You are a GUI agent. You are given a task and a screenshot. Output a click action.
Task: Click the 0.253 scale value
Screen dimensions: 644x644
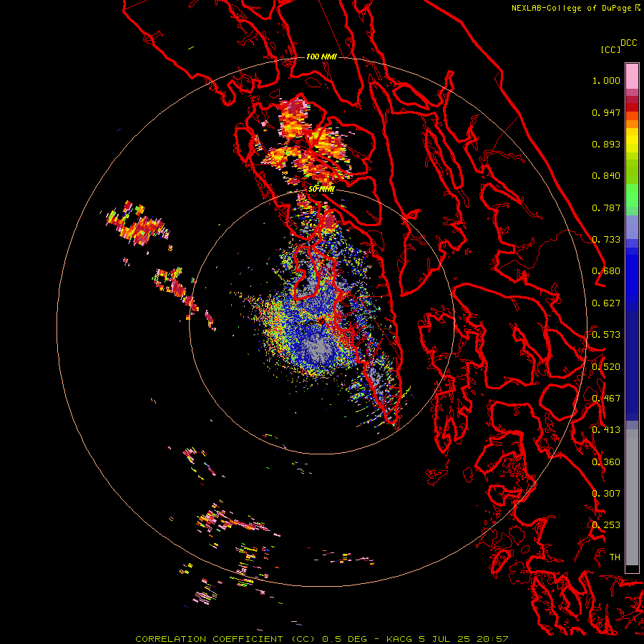click(606, 525)
